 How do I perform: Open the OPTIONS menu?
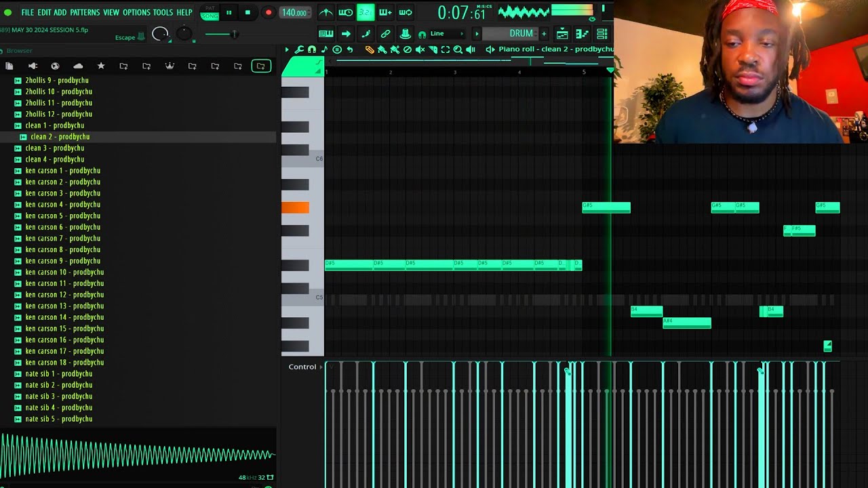pos(136,12)
